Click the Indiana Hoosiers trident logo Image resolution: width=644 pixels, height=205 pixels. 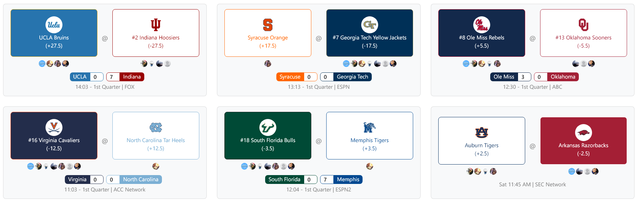(156, 25)
